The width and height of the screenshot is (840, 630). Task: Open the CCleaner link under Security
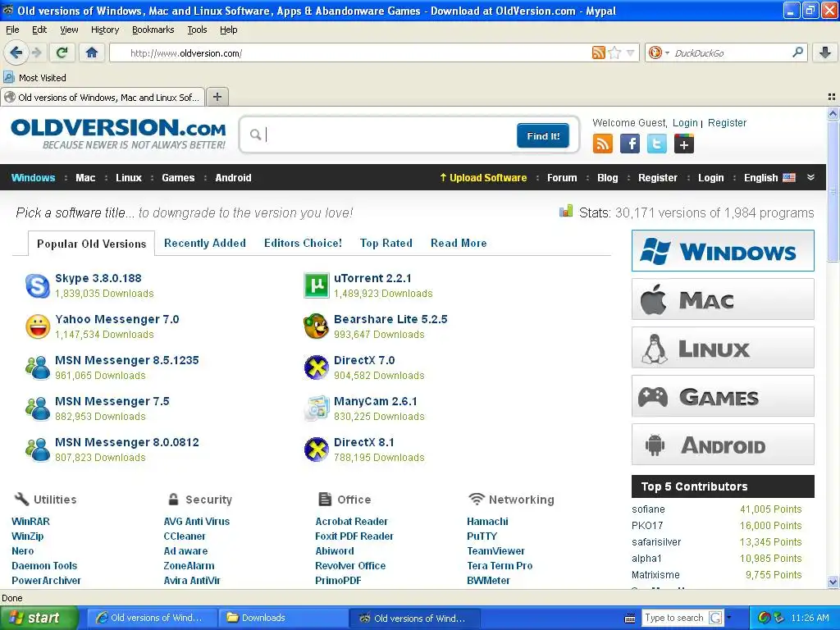185,536
